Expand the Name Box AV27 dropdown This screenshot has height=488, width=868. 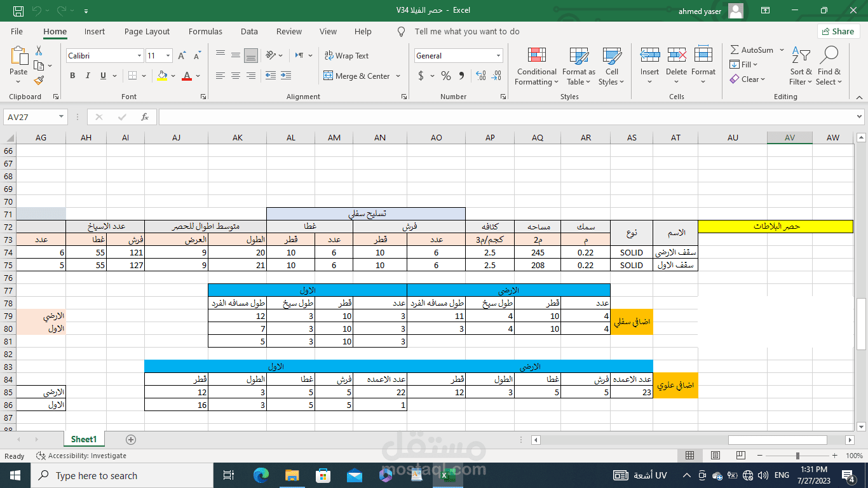(62, 117)
